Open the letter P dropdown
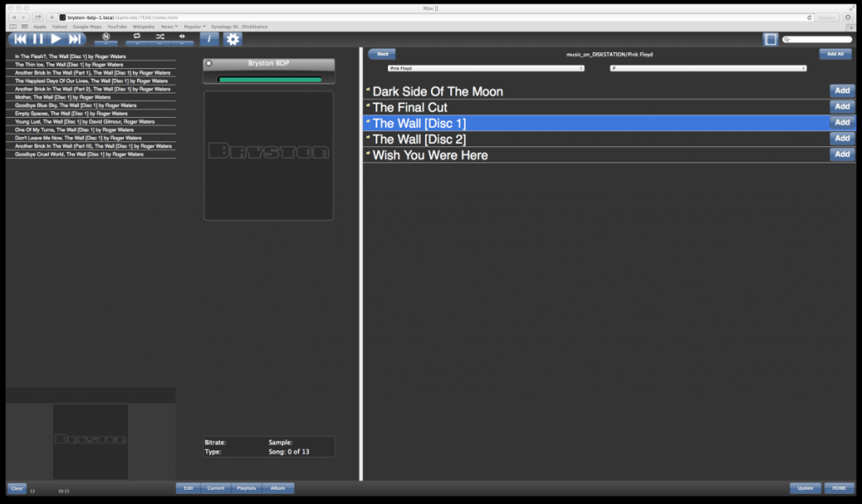862x504 pixels. (708, 68)
